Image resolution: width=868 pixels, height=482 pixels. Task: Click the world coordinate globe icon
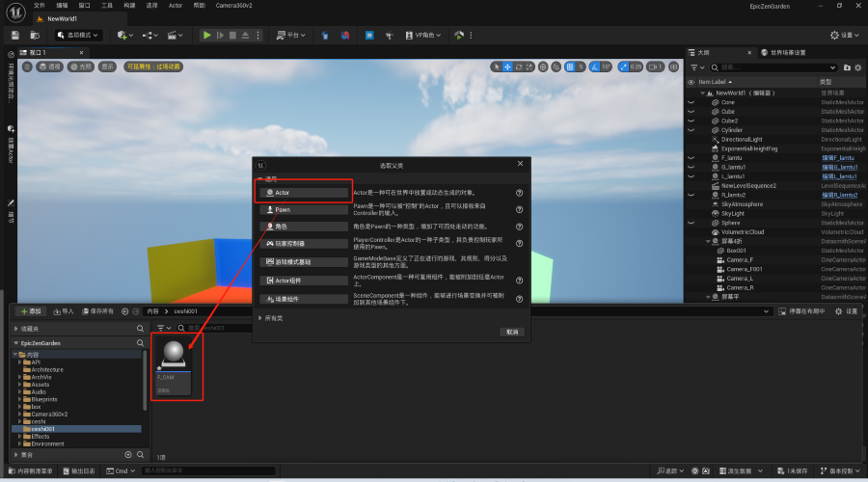543,67
